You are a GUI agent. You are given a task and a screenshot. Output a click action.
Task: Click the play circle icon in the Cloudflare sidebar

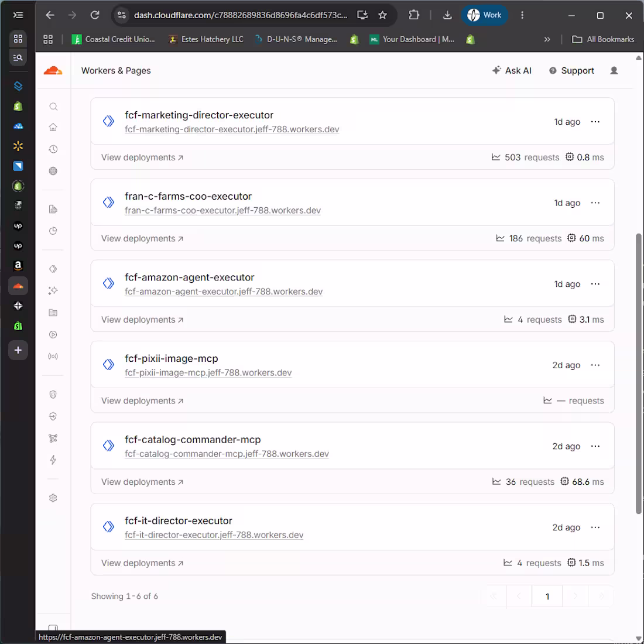(x=53, y=334)
